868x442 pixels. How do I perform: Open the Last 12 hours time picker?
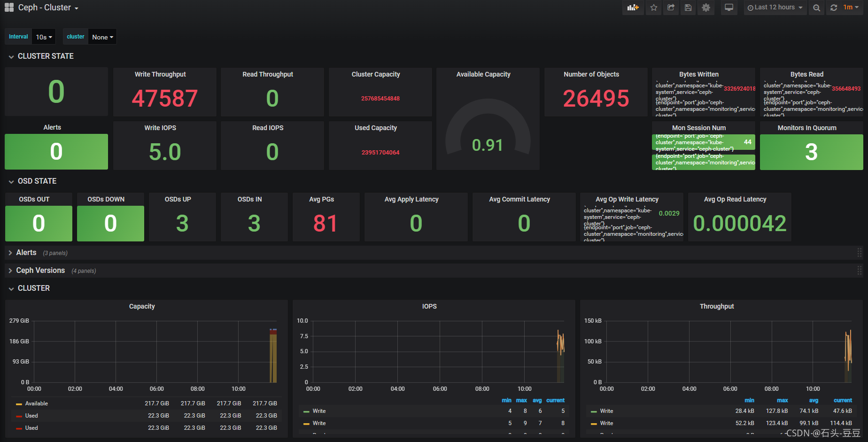point(775,8)
